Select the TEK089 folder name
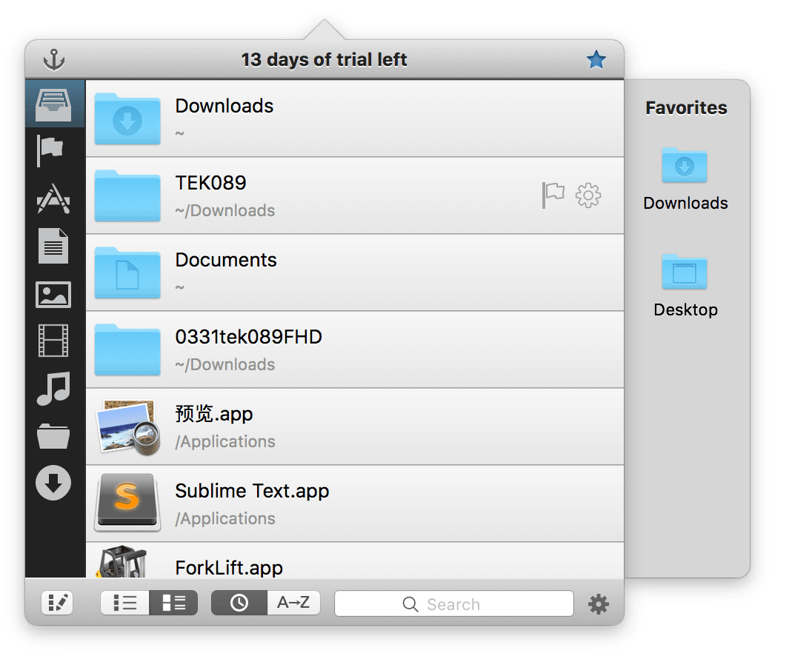This screenshot has height=656, width=812. point(210,183)
